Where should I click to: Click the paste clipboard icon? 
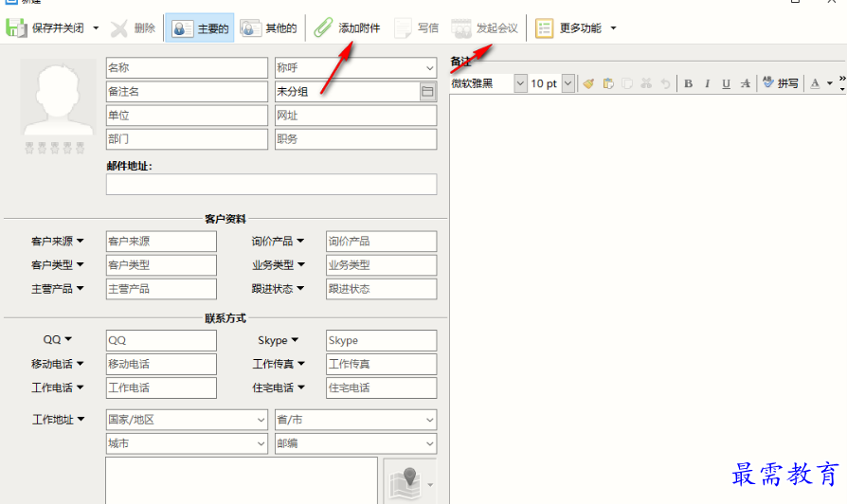pos(608,83)
